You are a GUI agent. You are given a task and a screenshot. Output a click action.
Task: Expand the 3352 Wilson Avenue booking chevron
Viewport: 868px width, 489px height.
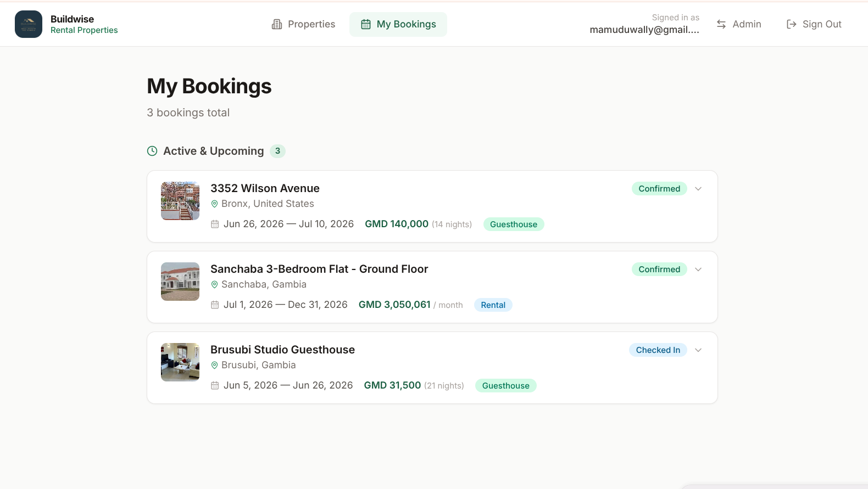tap(698, 189)
